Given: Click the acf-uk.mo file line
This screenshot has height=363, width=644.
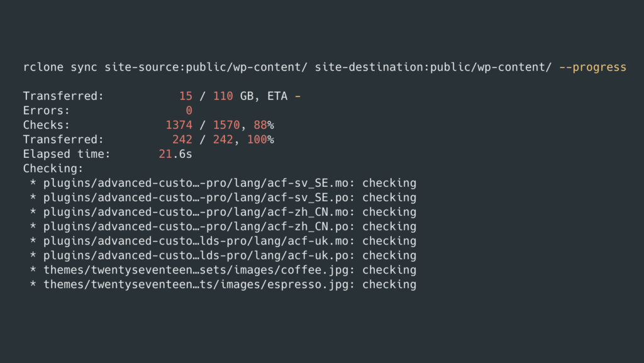Looking at the screenshot, I should click(223, 241).
